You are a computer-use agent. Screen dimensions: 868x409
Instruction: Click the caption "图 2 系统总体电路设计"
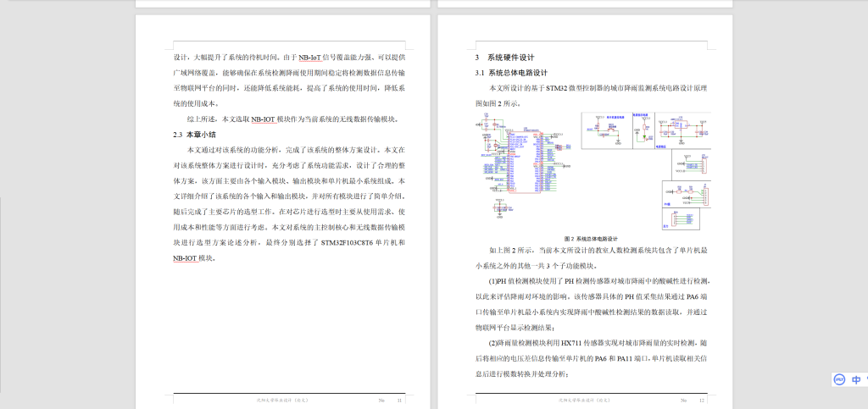[x=591, y=239]
